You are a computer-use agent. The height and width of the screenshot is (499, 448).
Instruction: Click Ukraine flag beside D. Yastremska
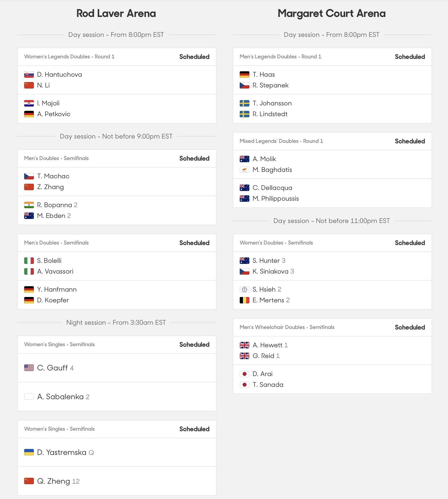pyautogui.click(x=29, y=452)
